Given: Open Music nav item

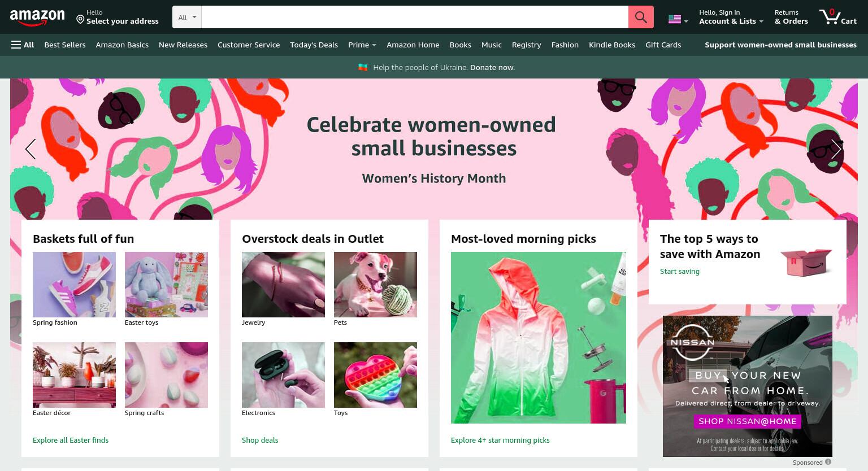Looking at the screenshot, I should pos(491,45).
